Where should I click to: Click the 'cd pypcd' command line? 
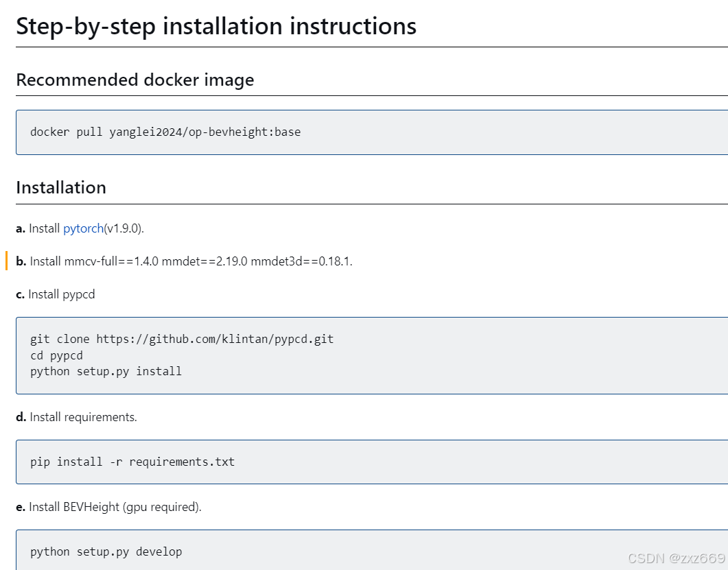[56, 355]
